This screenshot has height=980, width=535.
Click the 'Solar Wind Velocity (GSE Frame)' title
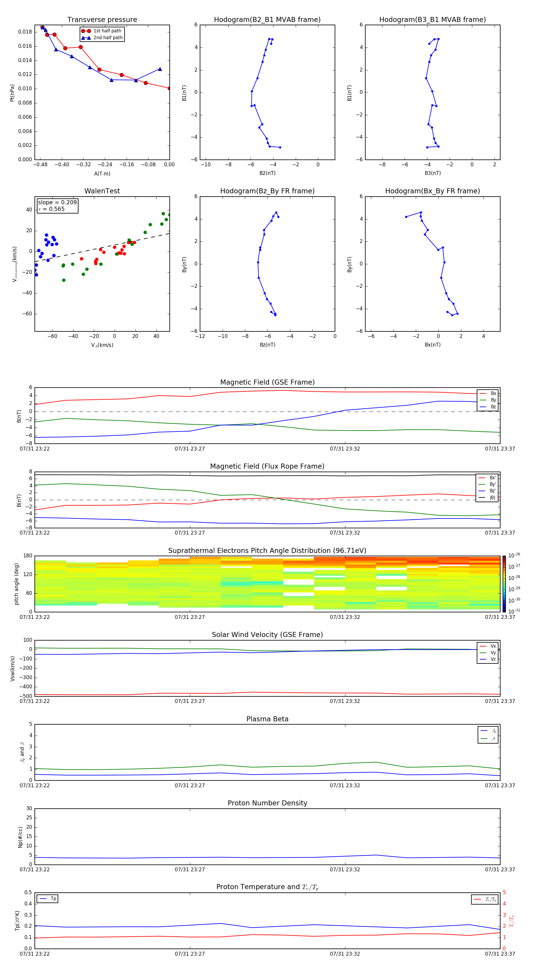[x=267, y=635]
